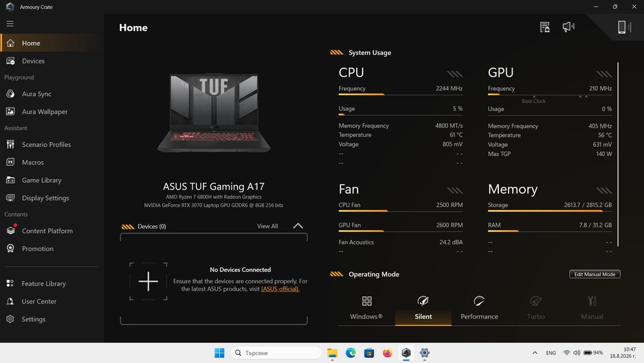This screenshot has height=363, width=644.
Task: Open the hamburger menu in sidebar
Action: pyautogui.click(x=10, y=23)
